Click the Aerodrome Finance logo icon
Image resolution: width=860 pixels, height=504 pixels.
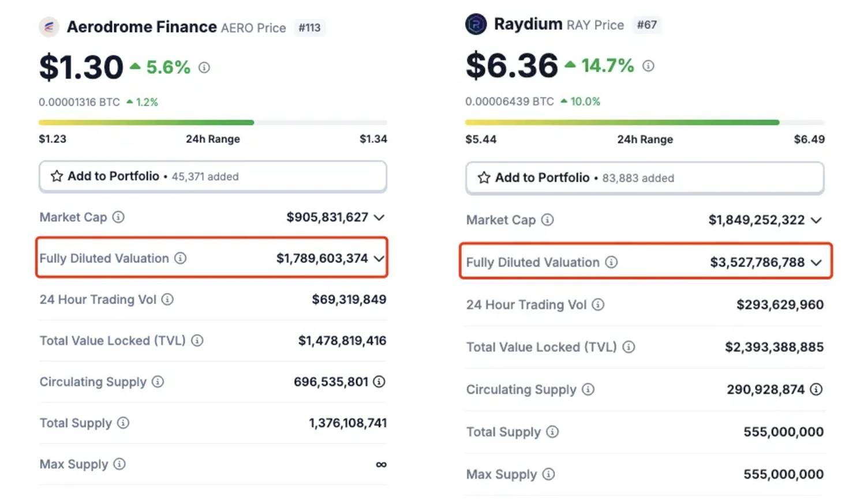[49, 27]
